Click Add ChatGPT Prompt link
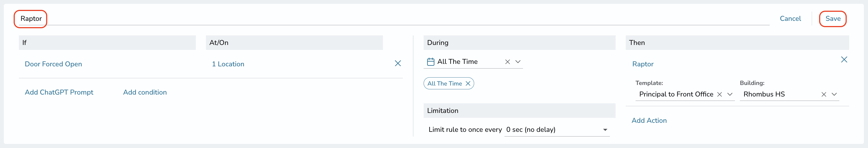 pyautogui.click(x=59, y=92)
